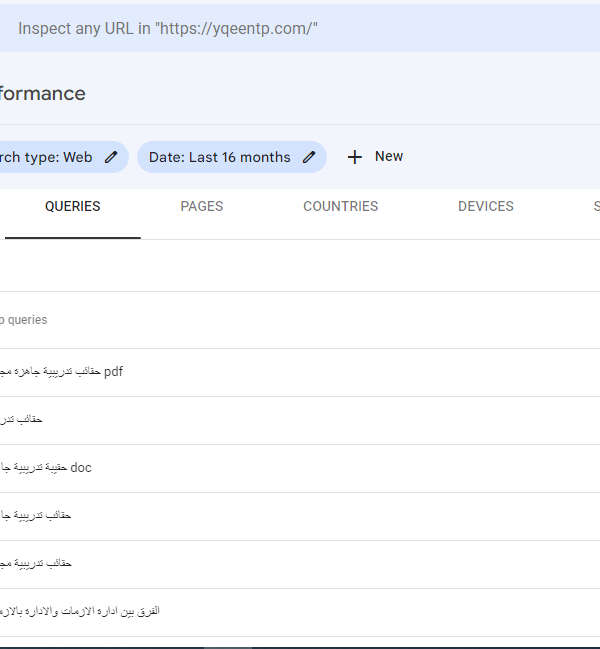Select the QUERIES tab
Viewport: 600px width, 649px height.
coord(73,206)
